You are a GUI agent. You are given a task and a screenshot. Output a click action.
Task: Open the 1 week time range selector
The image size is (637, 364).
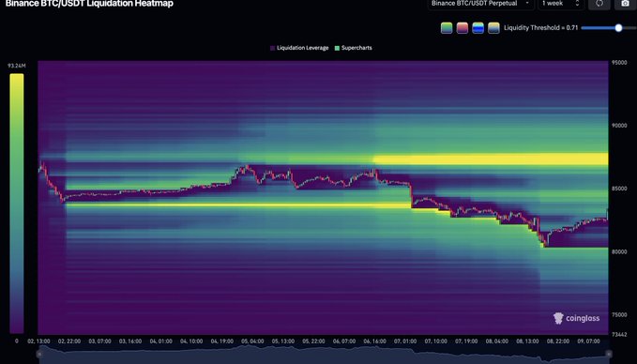click(x=561, y=3)
